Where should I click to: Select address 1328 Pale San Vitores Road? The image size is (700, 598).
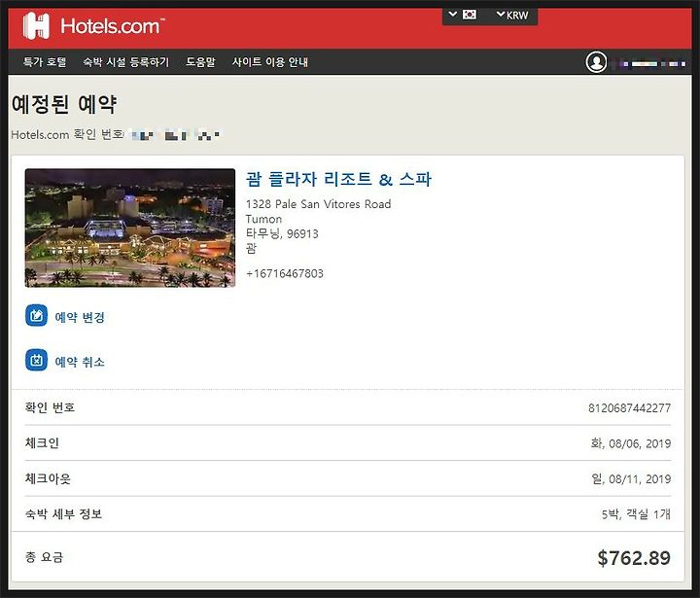click(x=318, y=204)
